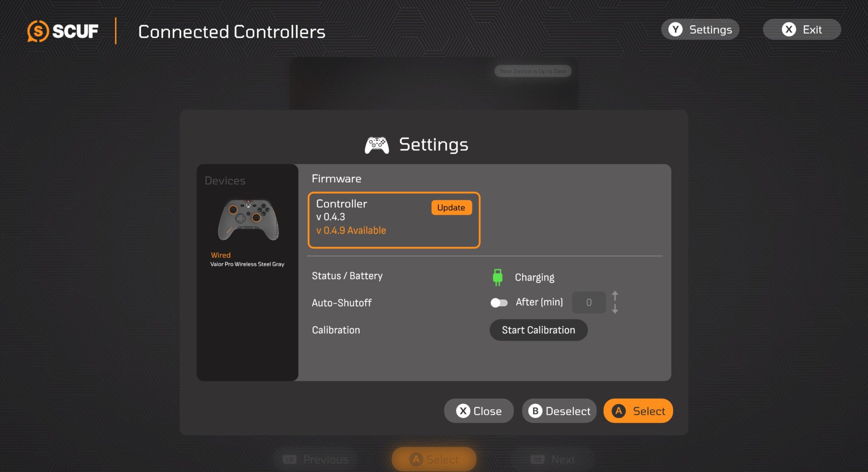868x472 pixels.
Task: Click the A icon on Select button
Action: click(x=618, y=411)
